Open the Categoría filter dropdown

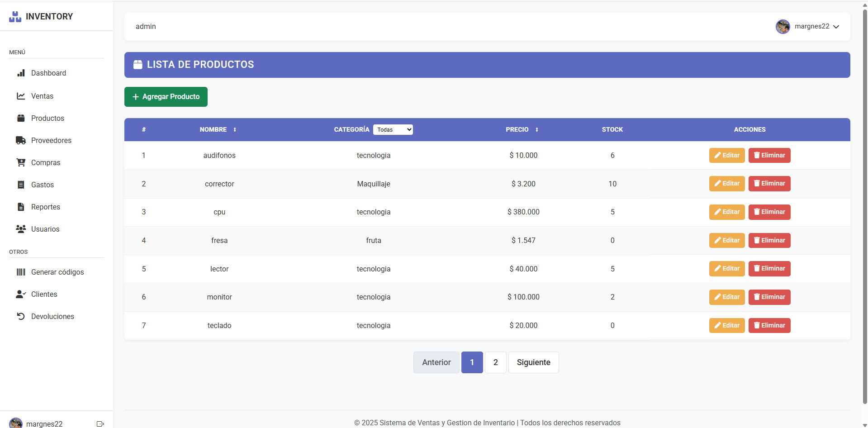[x=393, y=130]
